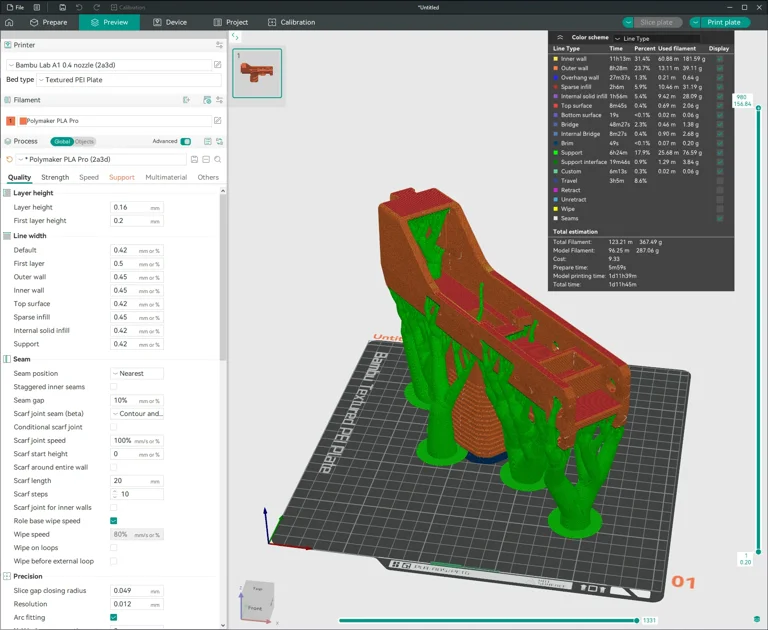Click the edit printer preset icon
The image size is (768, 630).
pyautogui.click(x=217, y=65)
